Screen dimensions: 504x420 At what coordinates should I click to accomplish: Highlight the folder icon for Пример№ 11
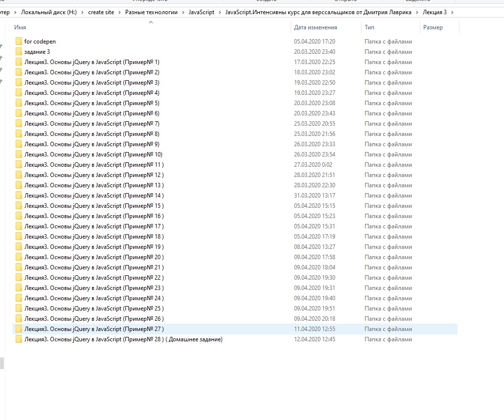click(19, 165)
